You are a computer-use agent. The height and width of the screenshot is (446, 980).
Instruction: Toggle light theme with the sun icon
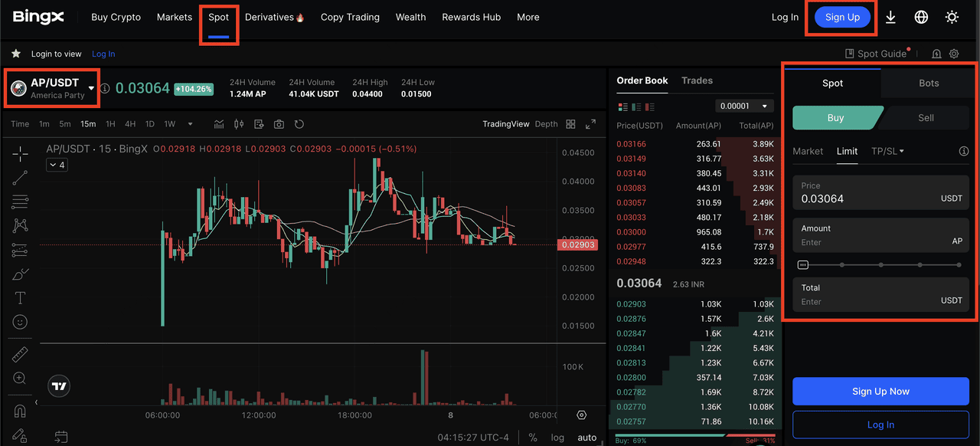click(x=952, y=17)
